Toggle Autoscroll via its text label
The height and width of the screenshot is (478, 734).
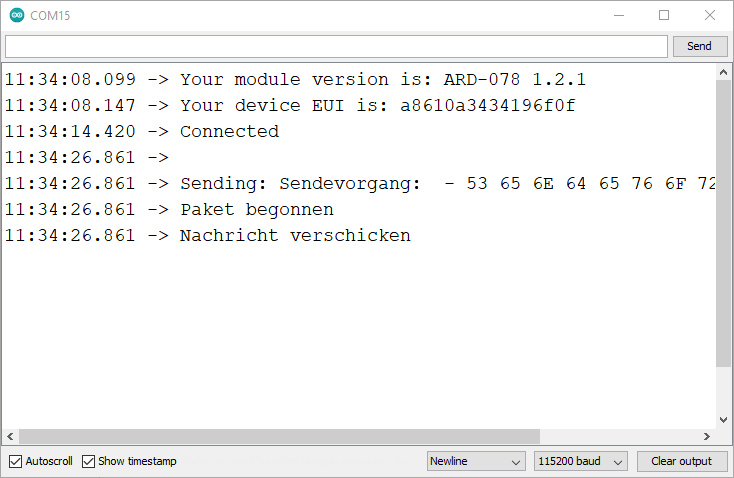(x=49, y=461)
